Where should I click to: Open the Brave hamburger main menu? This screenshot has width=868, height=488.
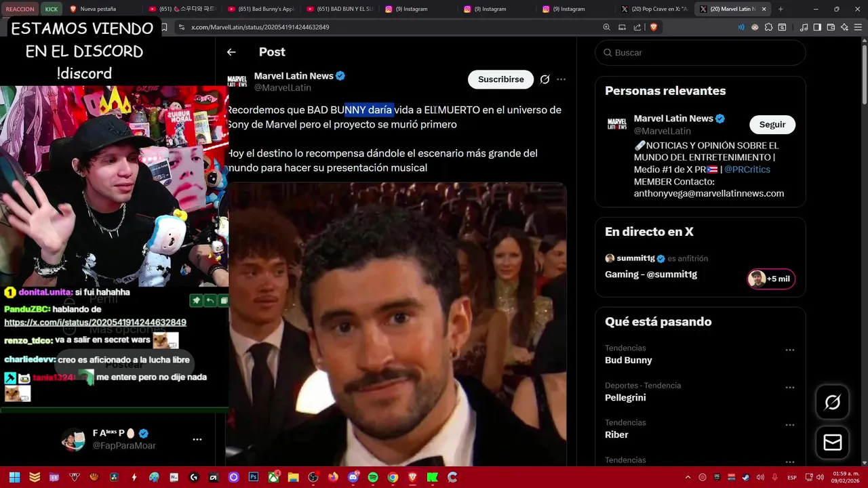(x=858, y=27)
